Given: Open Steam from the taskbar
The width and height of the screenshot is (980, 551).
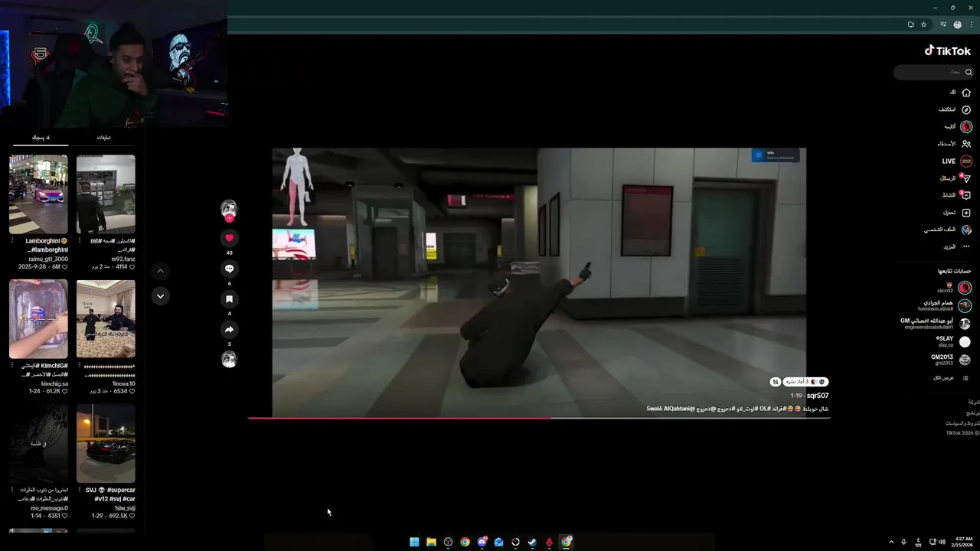Looking at the screenshot, I should [x=532, y=542].
